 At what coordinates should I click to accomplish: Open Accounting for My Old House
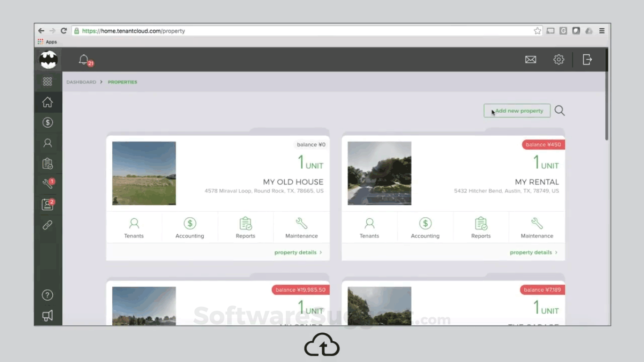[190, 228]
